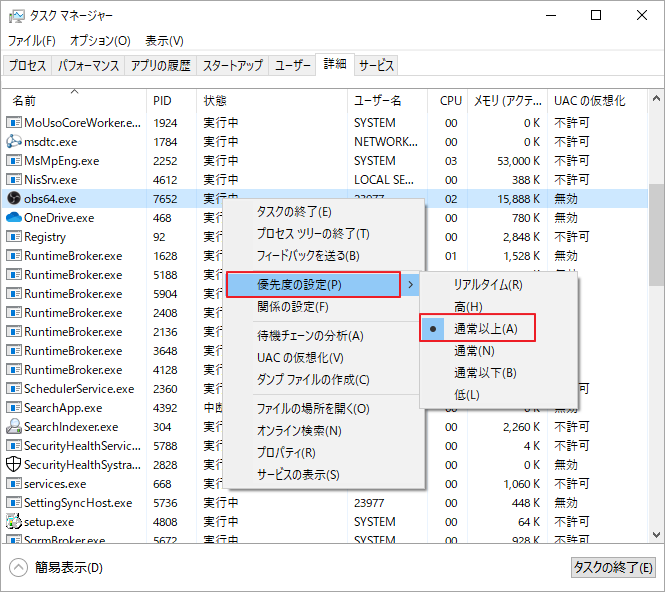The image size is (665, 592).
Task: Switch to the スタートアップ tab
Action: pyautogui.click(x=233, y=65)
